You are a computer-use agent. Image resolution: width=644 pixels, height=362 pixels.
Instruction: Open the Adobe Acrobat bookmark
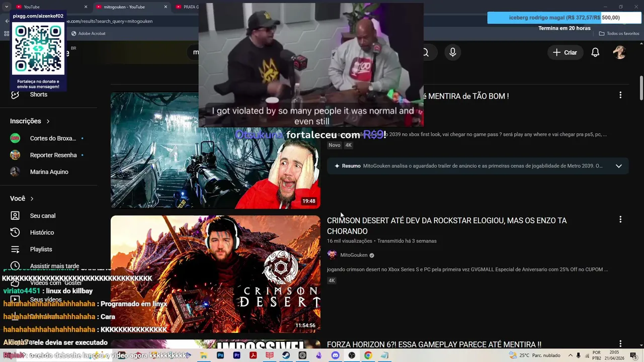(89, 34)
